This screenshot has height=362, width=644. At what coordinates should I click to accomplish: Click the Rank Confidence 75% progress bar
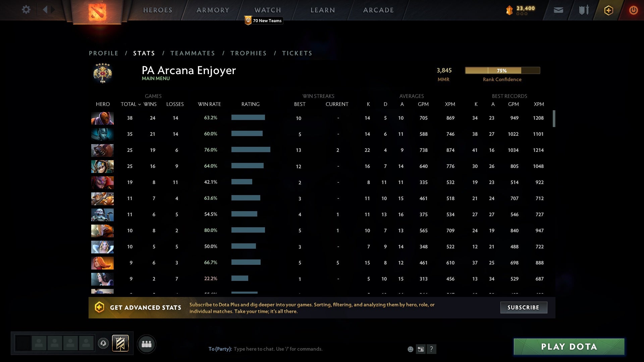tap(502, 70)
